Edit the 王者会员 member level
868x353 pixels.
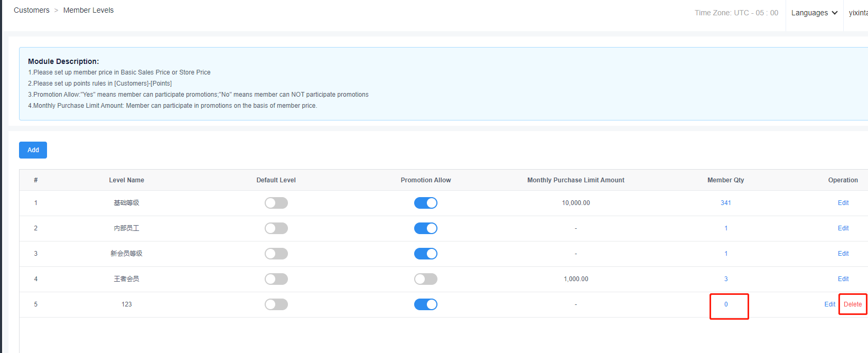(x=843, y=279)
